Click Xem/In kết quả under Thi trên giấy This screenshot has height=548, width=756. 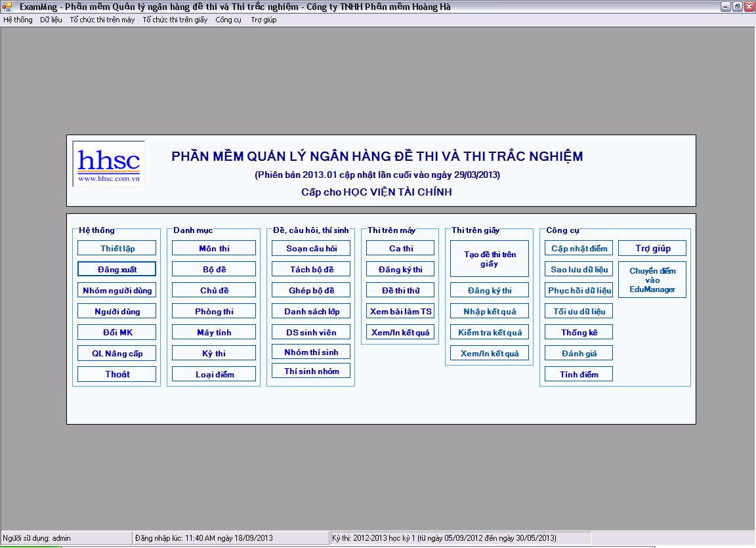(490, 353)
